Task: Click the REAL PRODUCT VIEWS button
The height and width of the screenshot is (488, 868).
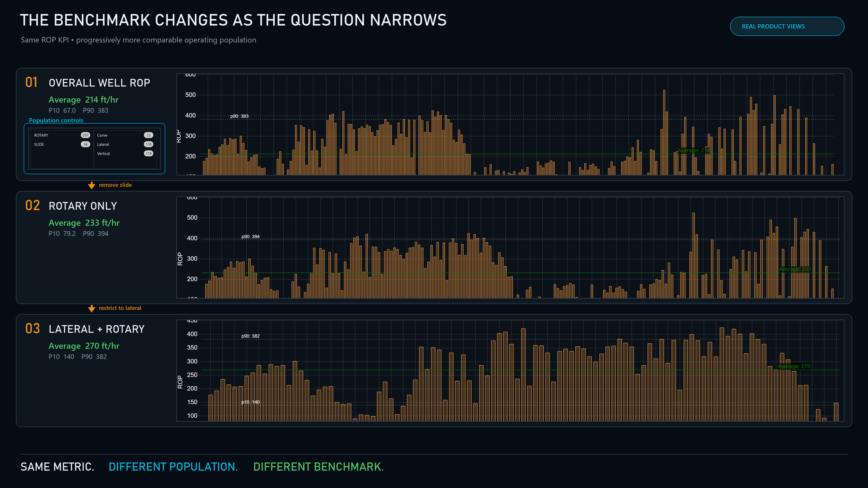Action: tap(787, 26)
